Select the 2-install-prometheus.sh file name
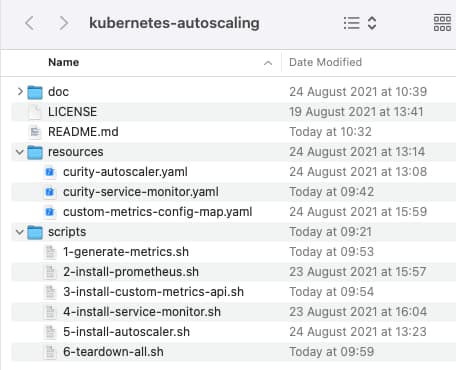The width and height of the screenshot is (456, 370). pos(131,272)
